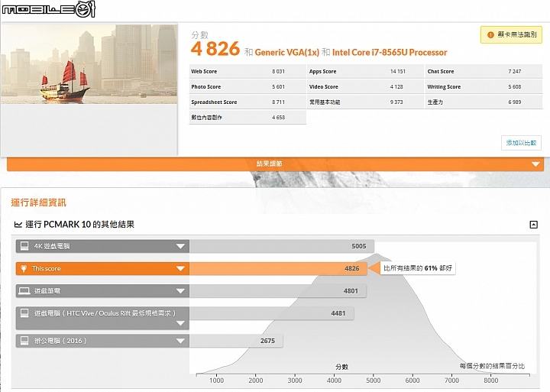The width and height of the screenshot is (550, 392).
Task: Click the 添加以比較 compare button
Action: [x=521, y=143]
